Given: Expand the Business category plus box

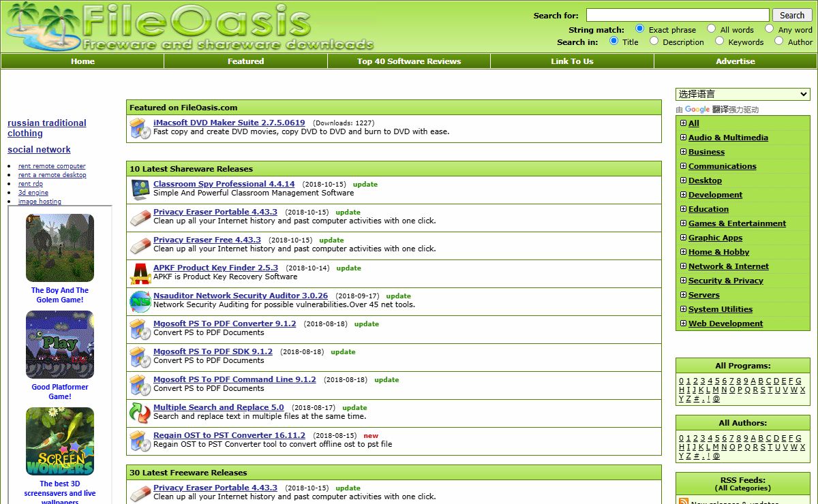Looking at the screenshot, I should click(683, 152).
